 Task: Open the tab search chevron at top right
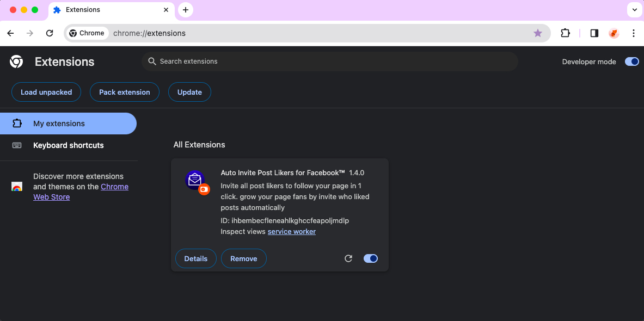tap(634, 10)
